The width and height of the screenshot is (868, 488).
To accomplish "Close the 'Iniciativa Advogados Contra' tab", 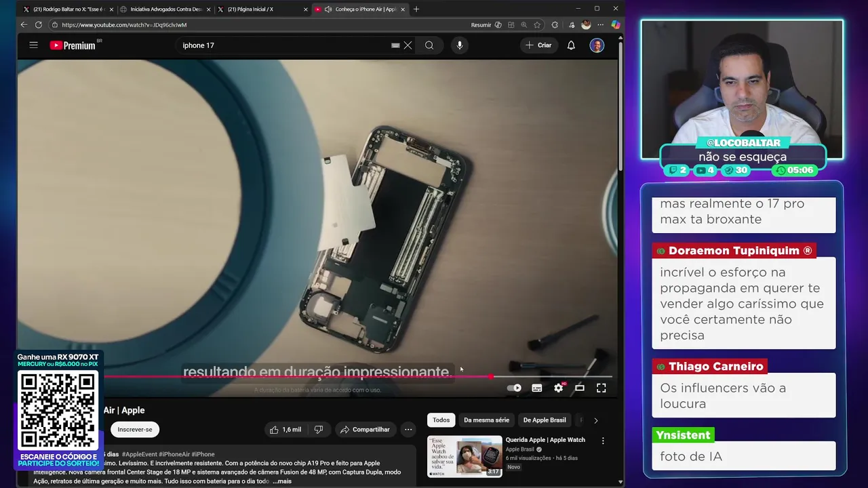I will [208, 9].
